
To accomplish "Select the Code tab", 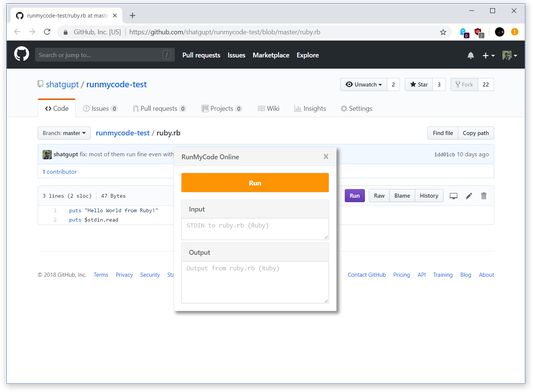I will (x=57, y=108).
